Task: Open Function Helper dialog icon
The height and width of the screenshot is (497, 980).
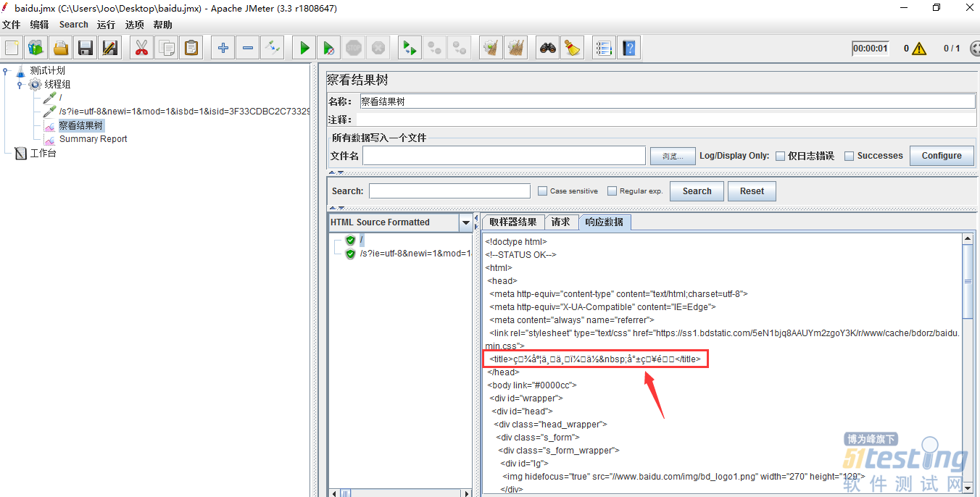Action: click(605, 49)
